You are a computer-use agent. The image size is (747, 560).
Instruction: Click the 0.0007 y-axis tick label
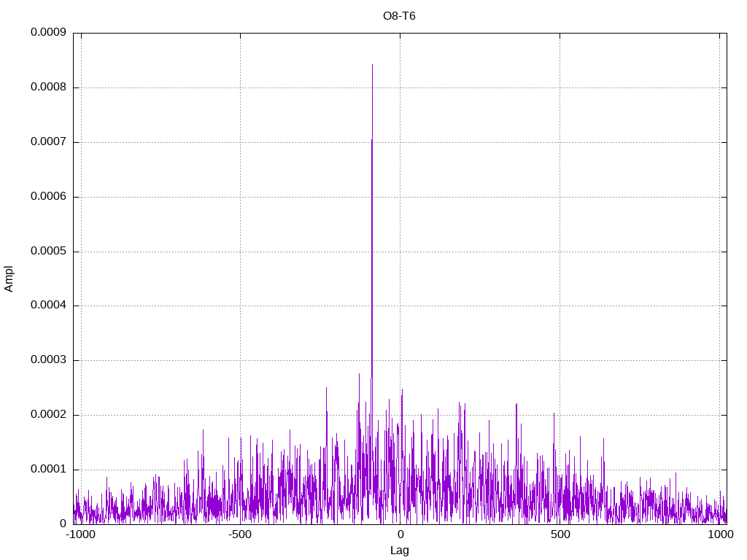tap(48, 142)
